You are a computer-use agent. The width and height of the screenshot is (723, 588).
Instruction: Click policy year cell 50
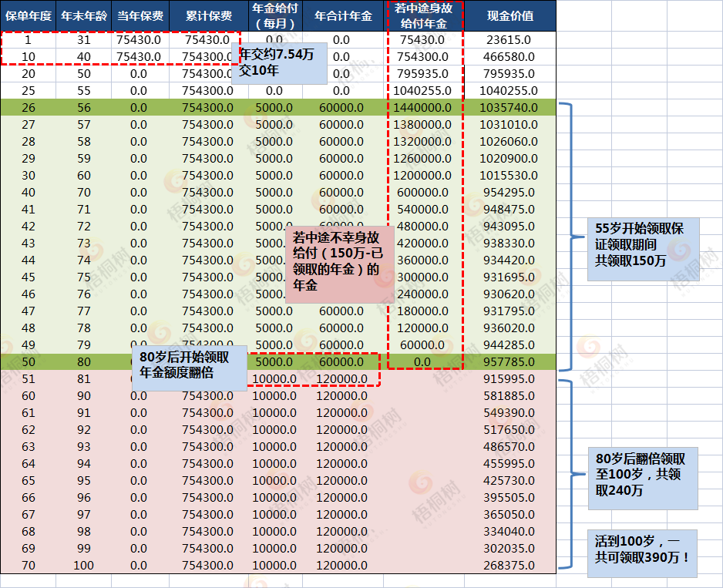pyautogui.click(x=28, y=362)
